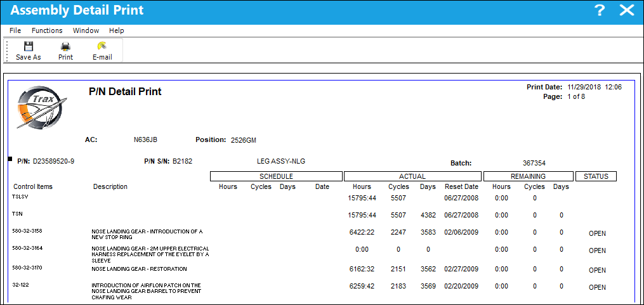Open the Functions menu
644x305 pixels.
click(x=47, y=30)
